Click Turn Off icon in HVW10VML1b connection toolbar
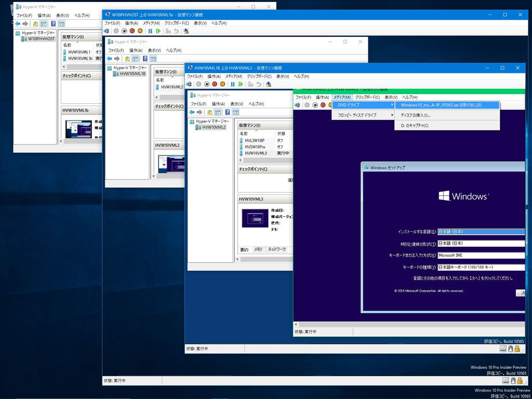 click(x=124, y=31)
